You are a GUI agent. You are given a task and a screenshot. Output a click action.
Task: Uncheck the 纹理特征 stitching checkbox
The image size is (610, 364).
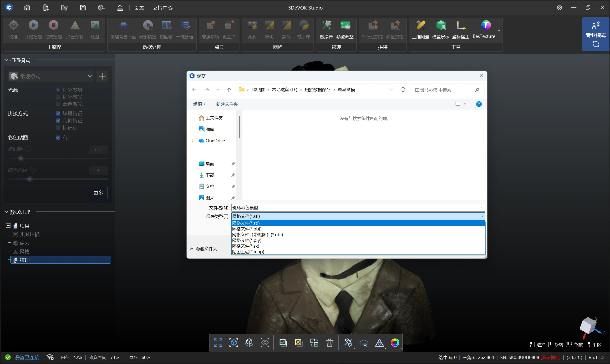pos(58,113)
